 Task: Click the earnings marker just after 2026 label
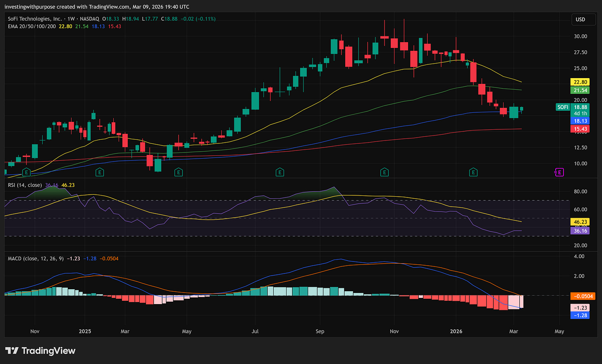(473, 172)
